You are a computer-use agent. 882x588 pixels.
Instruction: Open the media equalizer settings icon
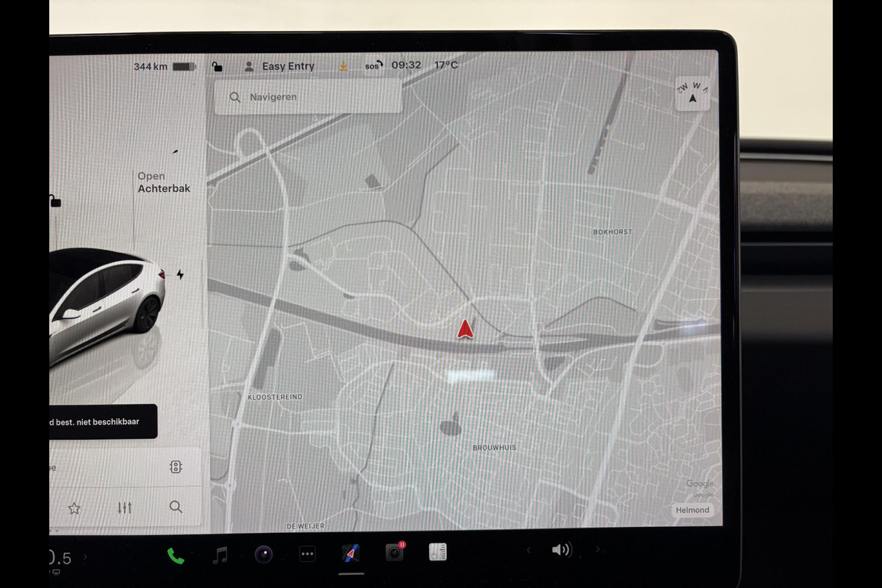pos(125,508)
